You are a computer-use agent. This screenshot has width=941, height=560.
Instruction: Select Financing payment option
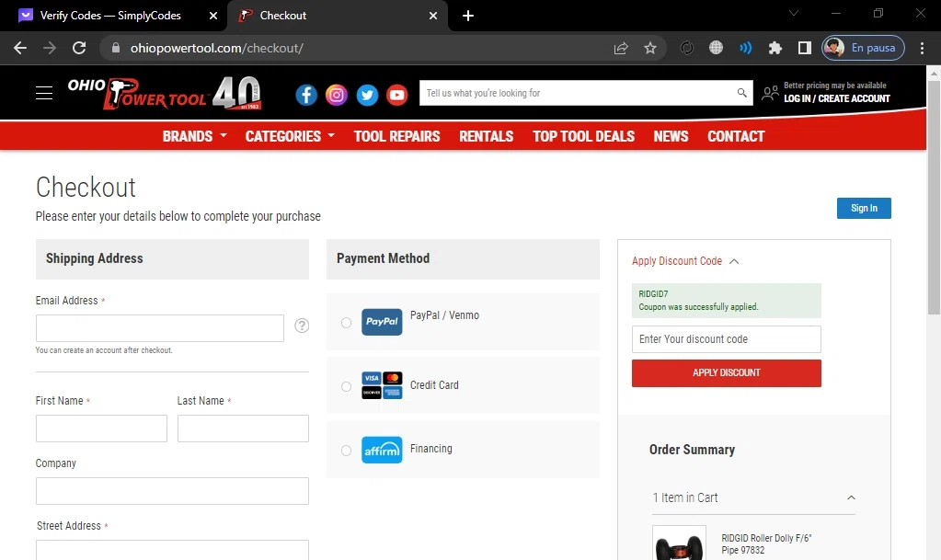coord(346,451)
